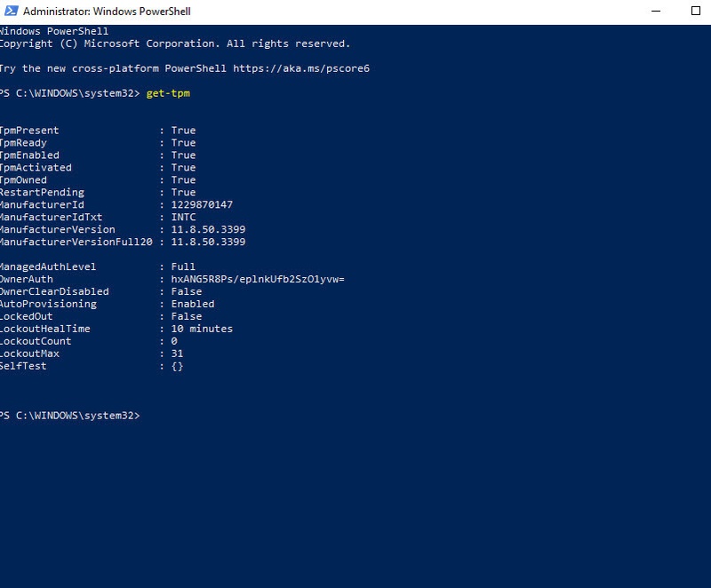Click the LockoutMax value 31

(x=177, y=354)
